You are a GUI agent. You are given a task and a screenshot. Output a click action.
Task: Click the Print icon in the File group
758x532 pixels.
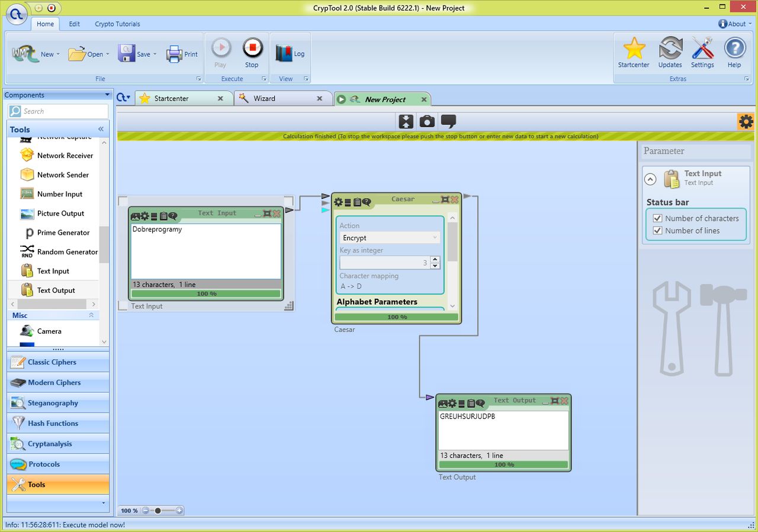(x=182, y=54)
